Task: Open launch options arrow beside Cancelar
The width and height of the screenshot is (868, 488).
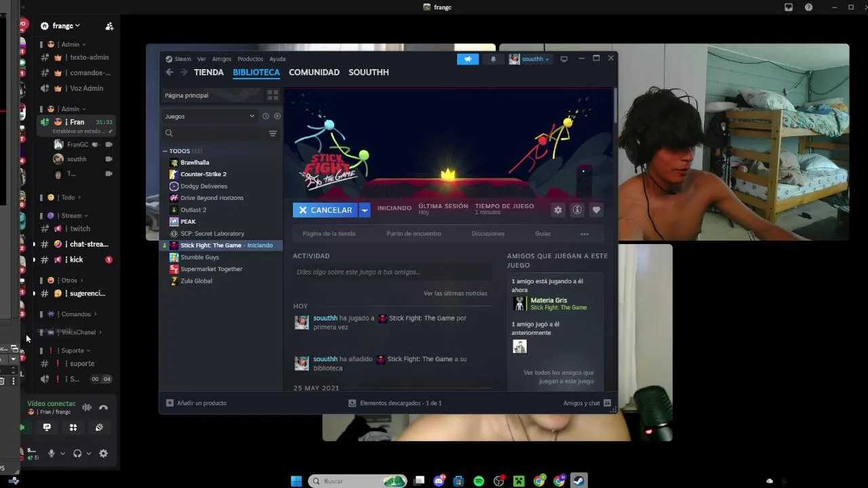Action: tap(364, 210)
